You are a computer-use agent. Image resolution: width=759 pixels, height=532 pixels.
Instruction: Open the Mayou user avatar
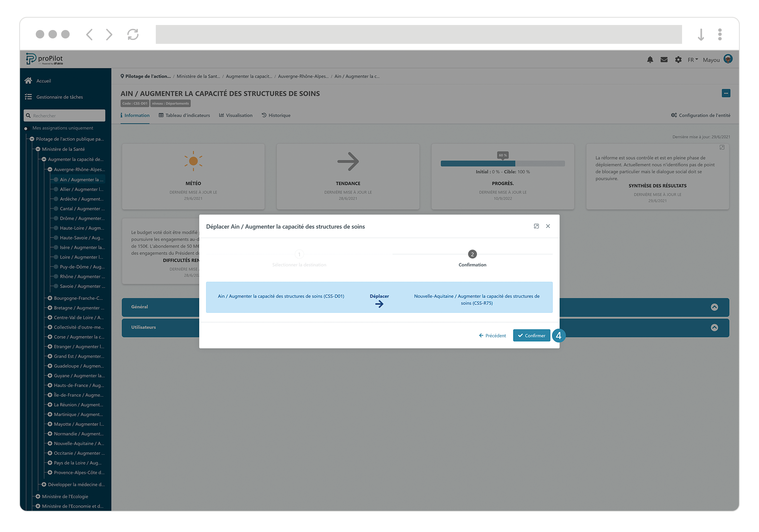[x=728, y=59]
